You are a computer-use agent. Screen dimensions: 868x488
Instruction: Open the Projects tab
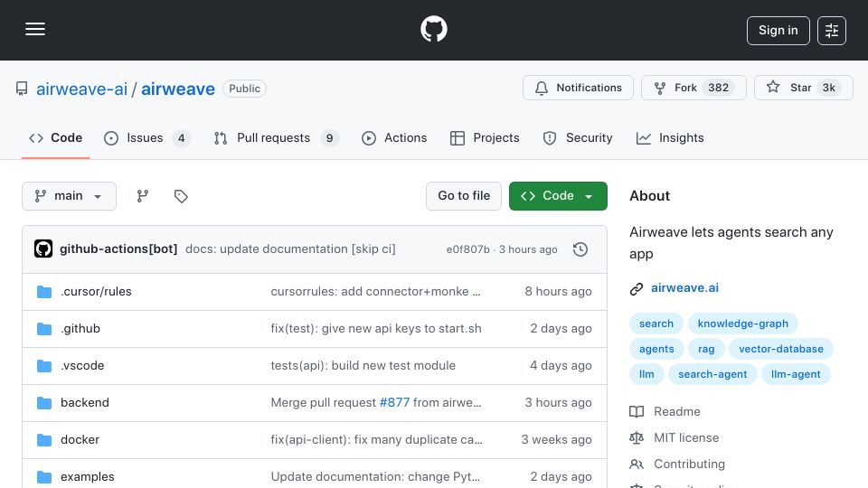pos(485,137)
